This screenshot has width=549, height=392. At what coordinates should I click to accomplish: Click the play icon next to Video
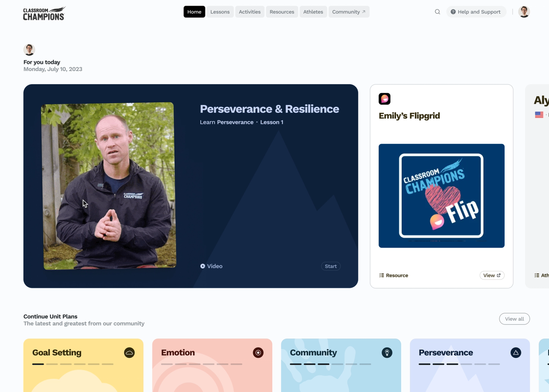click(203, 266)
